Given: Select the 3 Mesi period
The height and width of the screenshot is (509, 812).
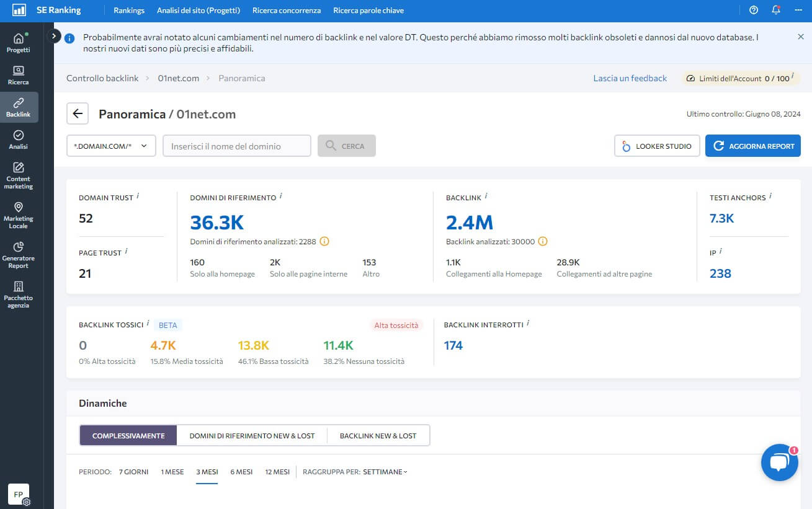Looking at the screenshot, I should tap(207, 472).
